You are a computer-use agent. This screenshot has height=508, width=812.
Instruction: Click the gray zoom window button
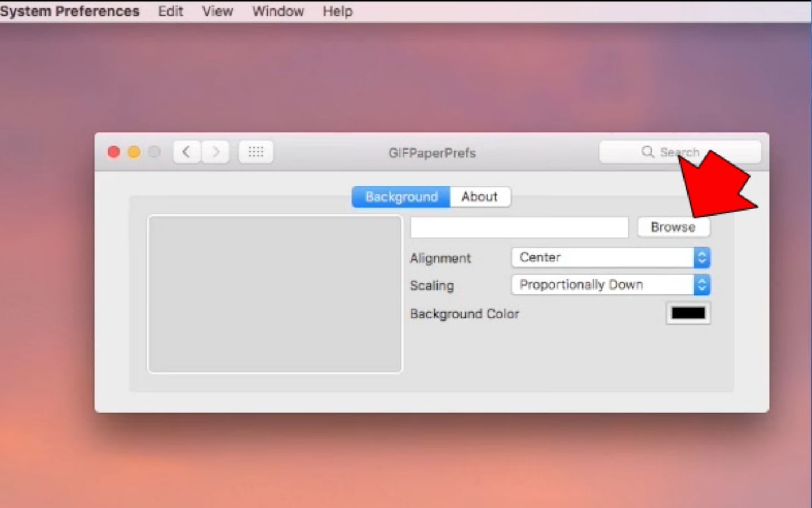pos(155,152)
